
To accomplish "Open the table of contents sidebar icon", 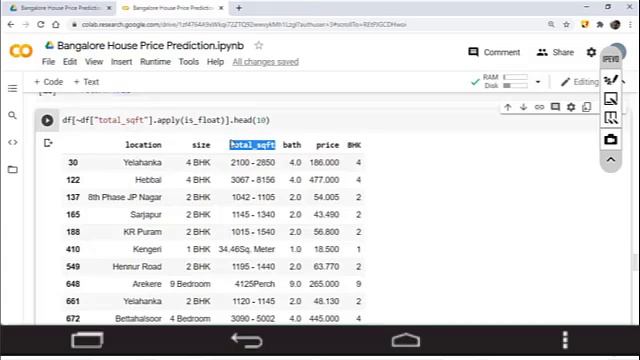I will (13, 89).
